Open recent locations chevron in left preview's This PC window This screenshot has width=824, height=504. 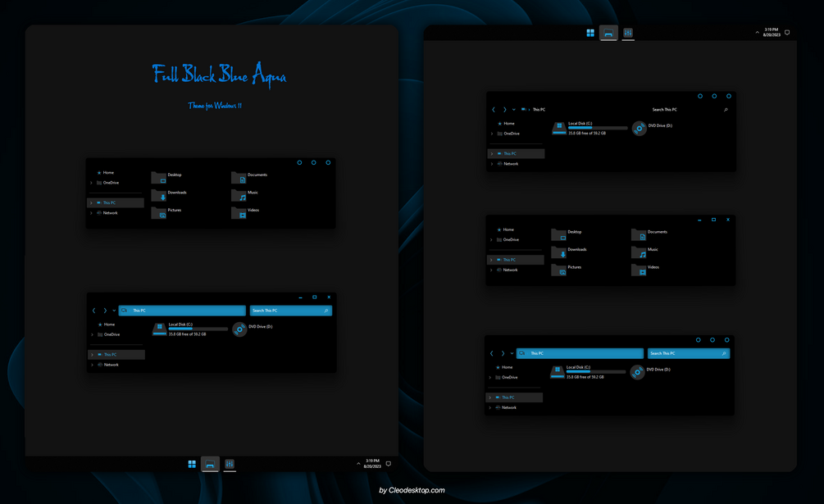pyautogui.click(x=114, y=311)
